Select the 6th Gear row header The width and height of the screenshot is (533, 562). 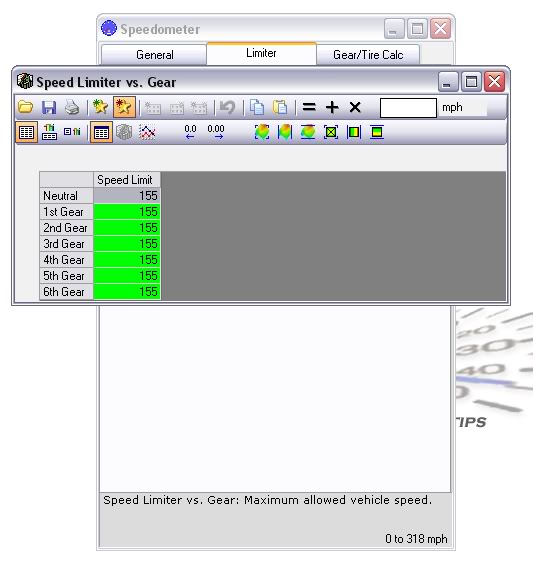[x=66, y=291]
